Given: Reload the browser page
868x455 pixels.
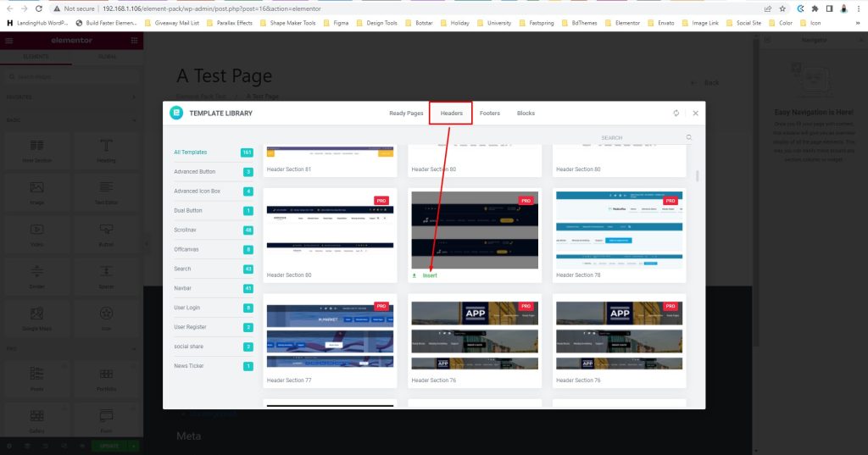Looking at the screenshot, I should click(x=39, y=8).
